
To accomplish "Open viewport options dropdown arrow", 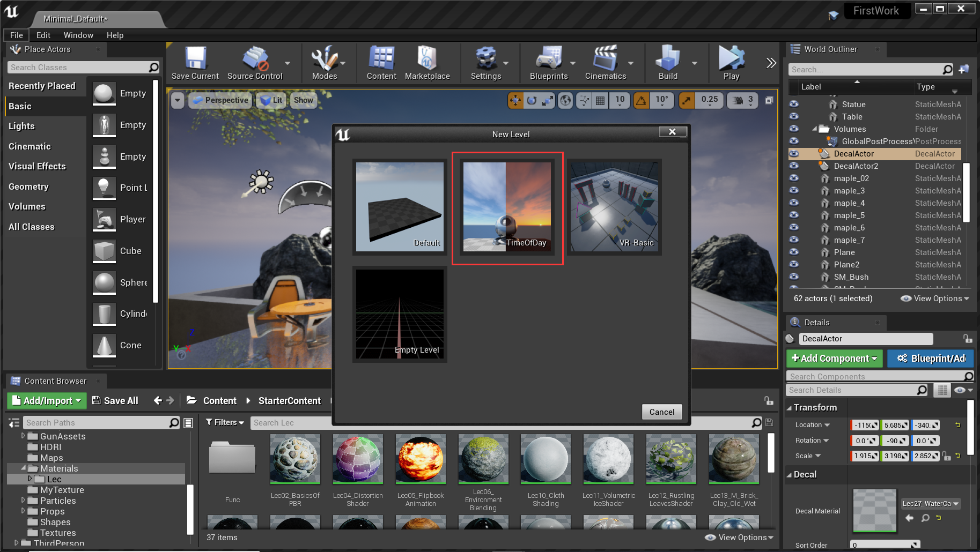I will pyautogui.click(x=178, y=100).
